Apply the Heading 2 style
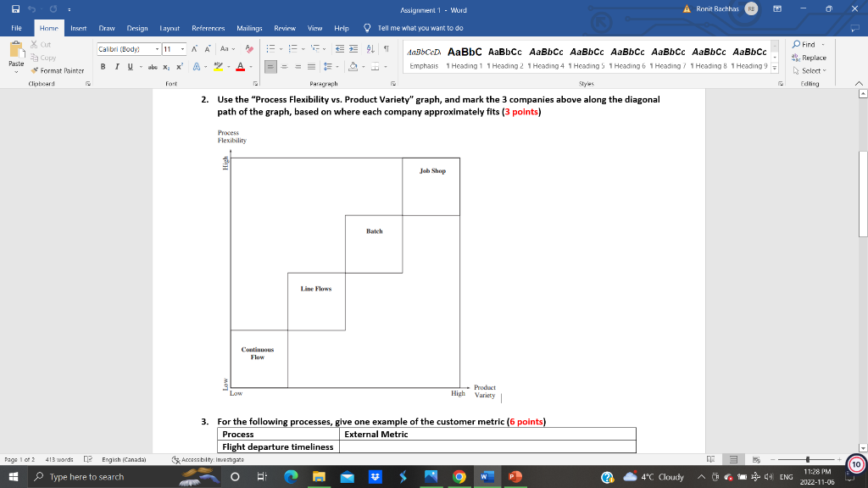Image resolution: width=868 pixels, height=488 pixels. pos(505,58)
